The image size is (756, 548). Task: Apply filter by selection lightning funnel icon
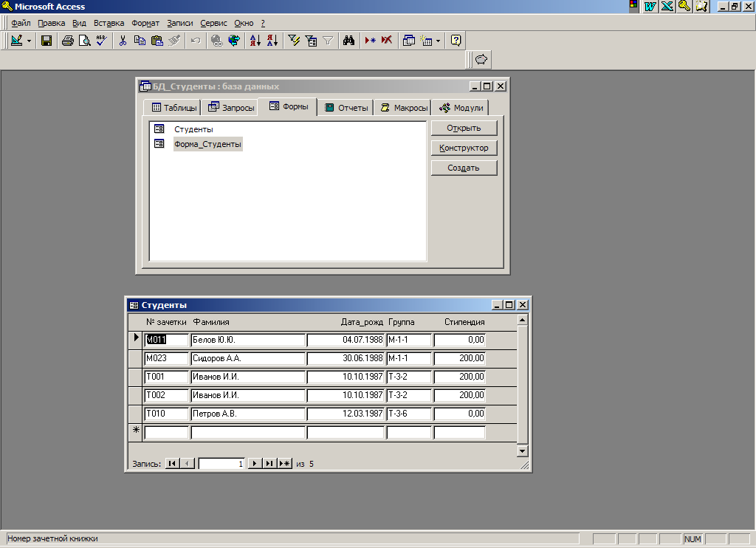(294, 41)
